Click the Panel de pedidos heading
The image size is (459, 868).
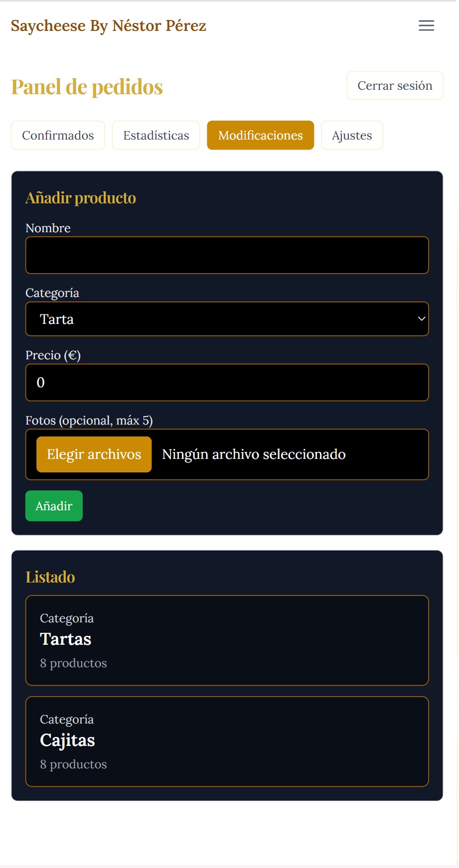(87, 87)
